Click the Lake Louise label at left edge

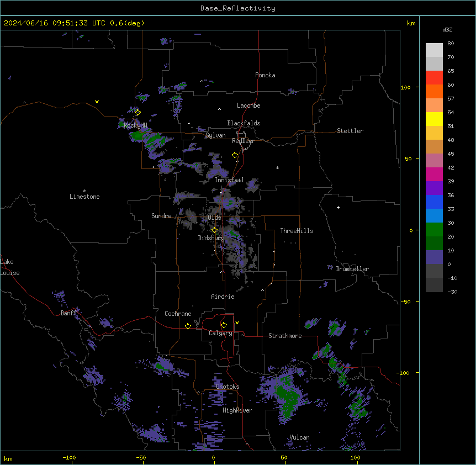(x=10, y=267)
